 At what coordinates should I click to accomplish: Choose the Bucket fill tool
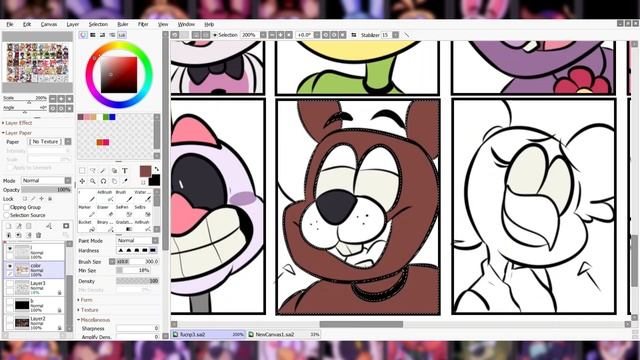(86, 226)
